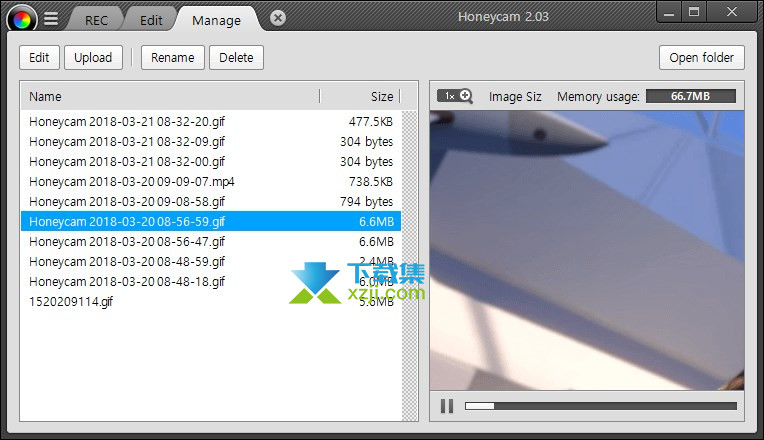This screenshot has width=764, height=440.
Task: Click the Honeycam color wheel logo
Action: click(x=21, y=20)
